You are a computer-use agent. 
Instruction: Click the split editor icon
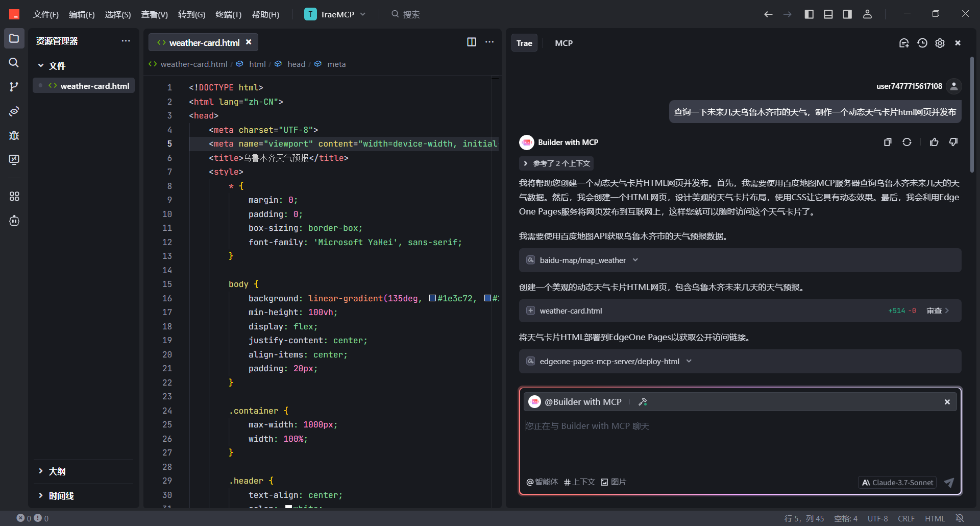coord(472,42)
